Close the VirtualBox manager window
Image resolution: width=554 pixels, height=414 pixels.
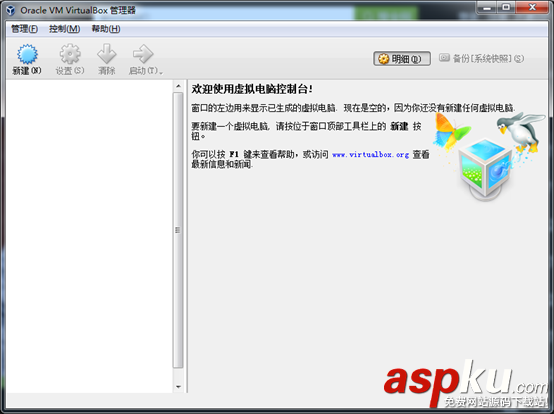[533, 7]
